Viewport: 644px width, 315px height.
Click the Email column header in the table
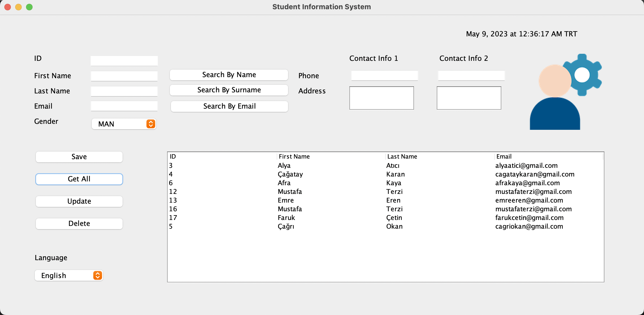coord(504,156)
